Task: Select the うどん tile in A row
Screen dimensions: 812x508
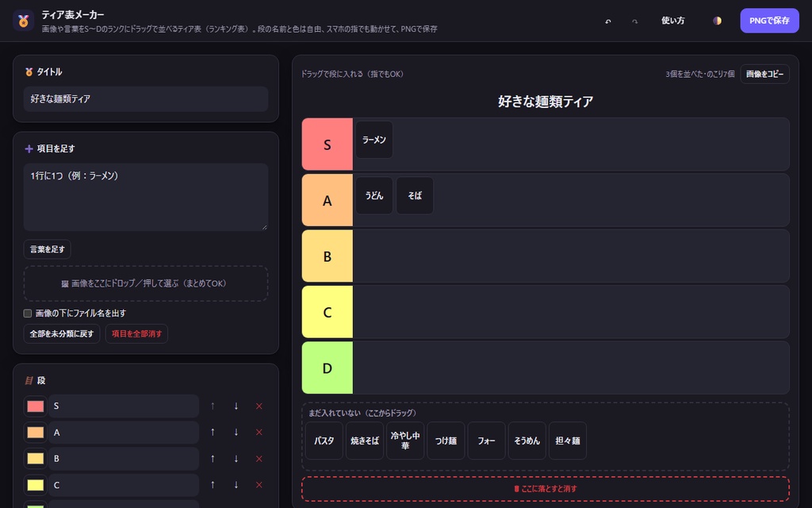Action: click(374, 195)
